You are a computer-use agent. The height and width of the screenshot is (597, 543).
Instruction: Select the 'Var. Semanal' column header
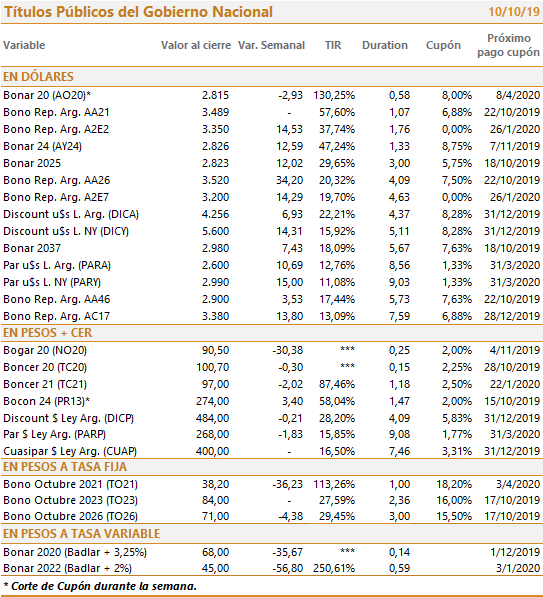[x=272, y=45]
